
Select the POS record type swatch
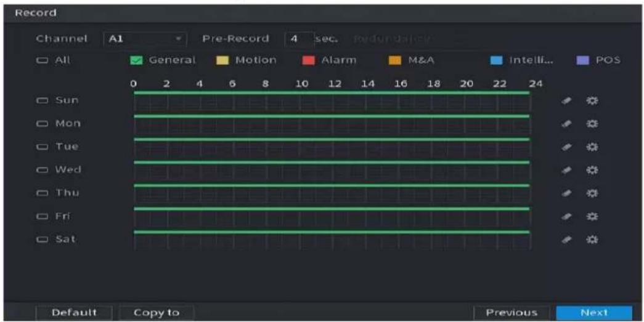[x=583, y=61]
